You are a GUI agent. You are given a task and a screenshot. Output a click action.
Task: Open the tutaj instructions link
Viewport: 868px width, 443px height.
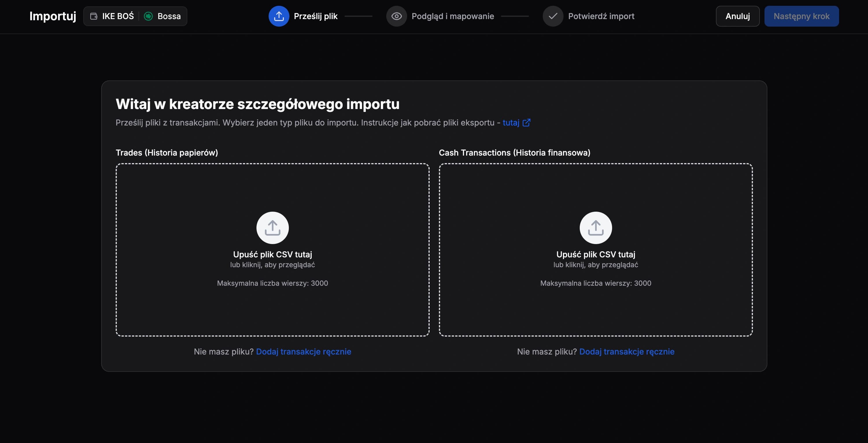pyautogui.click(x=511, y=123)
